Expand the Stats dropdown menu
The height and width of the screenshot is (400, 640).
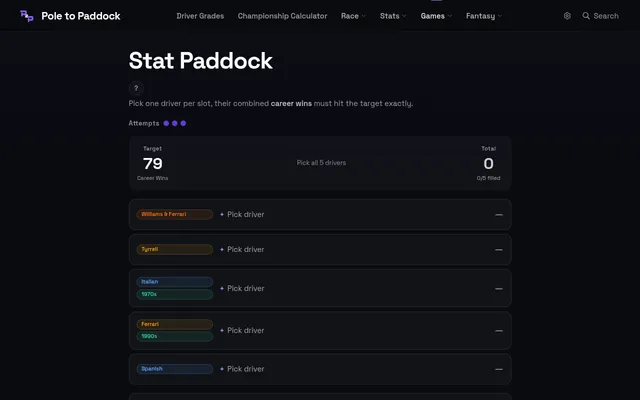pyautogui.click(x=393, y=16)
